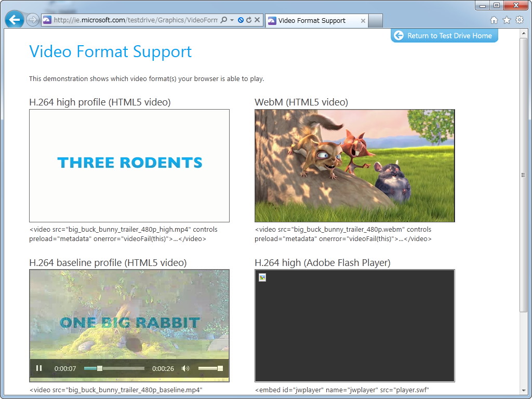Select the Video Format Support tab
This screenshot has width=532, height=399.
(x=316, y=20)
